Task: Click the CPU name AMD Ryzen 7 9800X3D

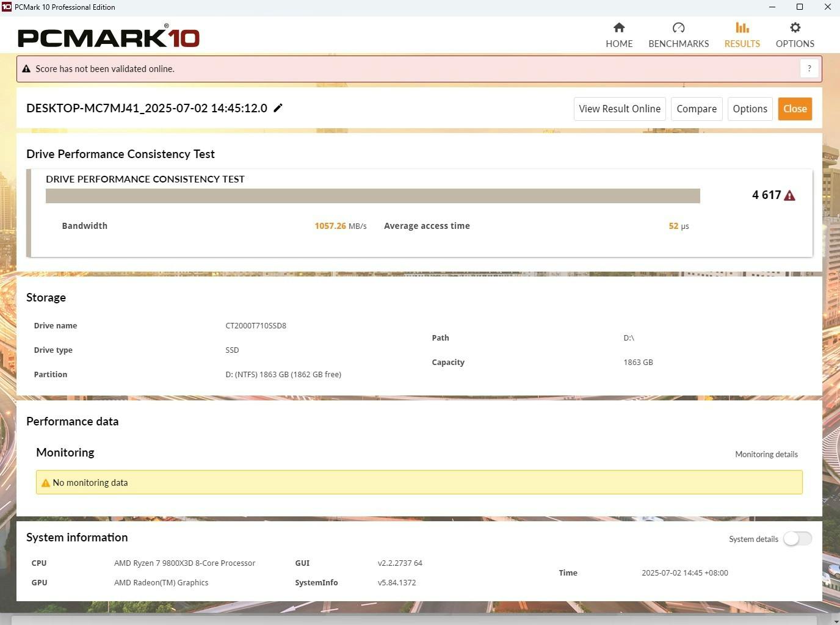Action: pos(184,563)
